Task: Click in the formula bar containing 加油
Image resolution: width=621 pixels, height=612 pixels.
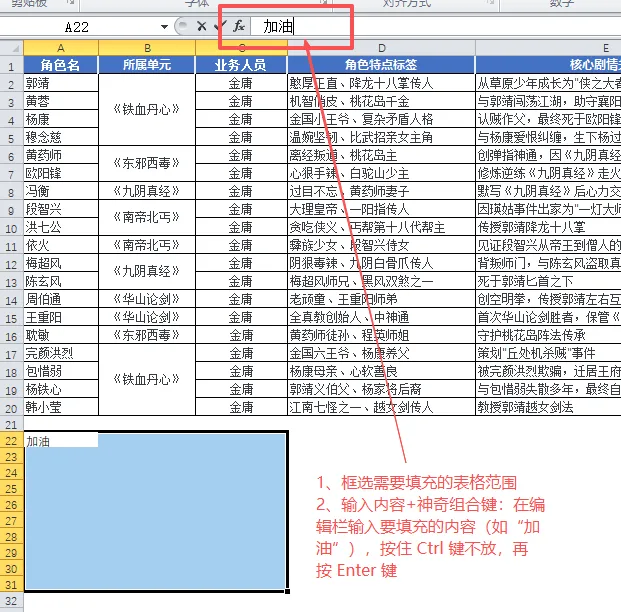Action: click(x=436, y=27)
